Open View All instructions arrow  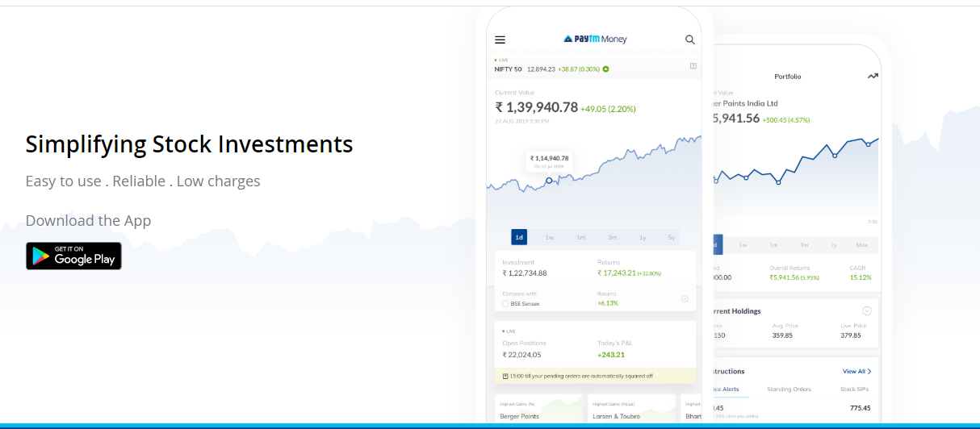point(856,372)
